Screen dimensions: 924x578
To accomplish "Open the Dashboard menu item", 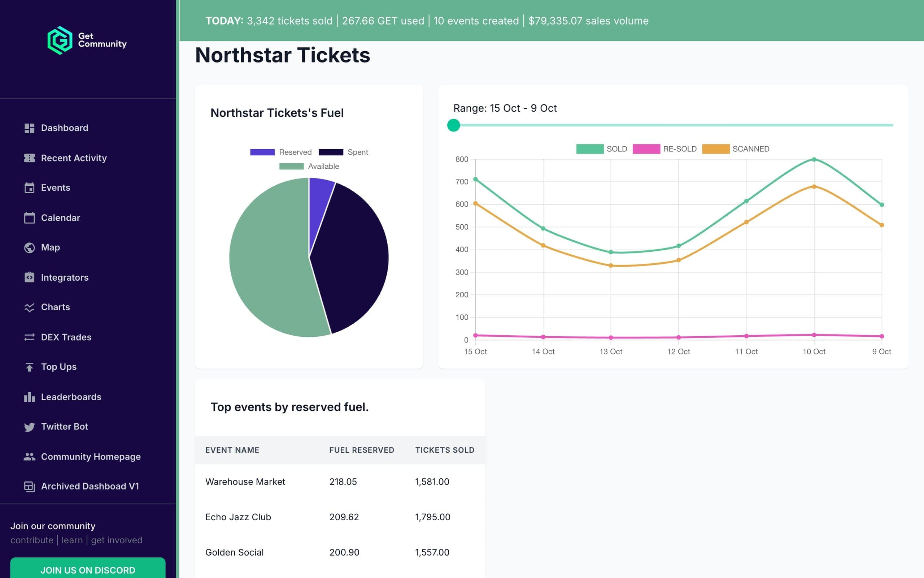I will click(x=65, y=128).
